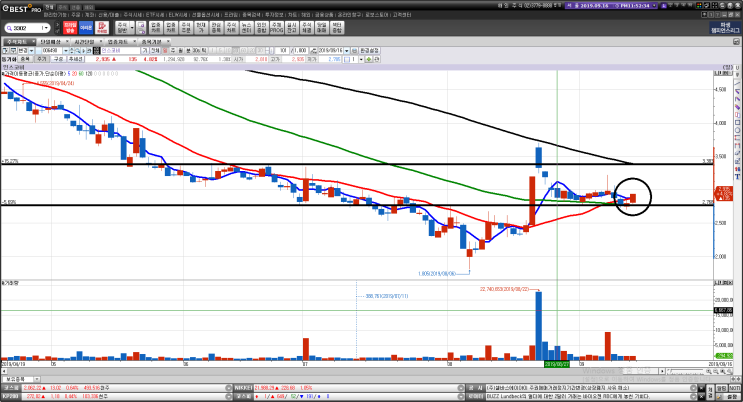
Task: Expand the 보조종목 dropdown at the bottom left
Action: point(37,379)
